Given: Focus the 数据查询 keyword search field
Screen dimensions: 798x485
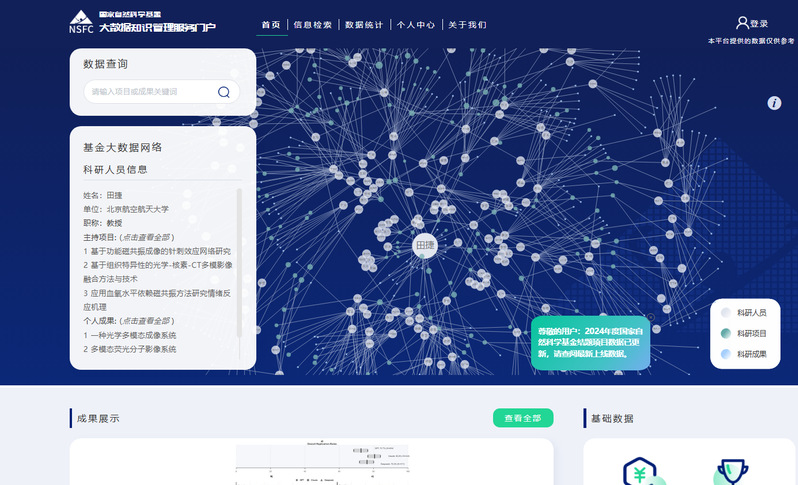Looking at the screenshot, I should click(150, 92).
